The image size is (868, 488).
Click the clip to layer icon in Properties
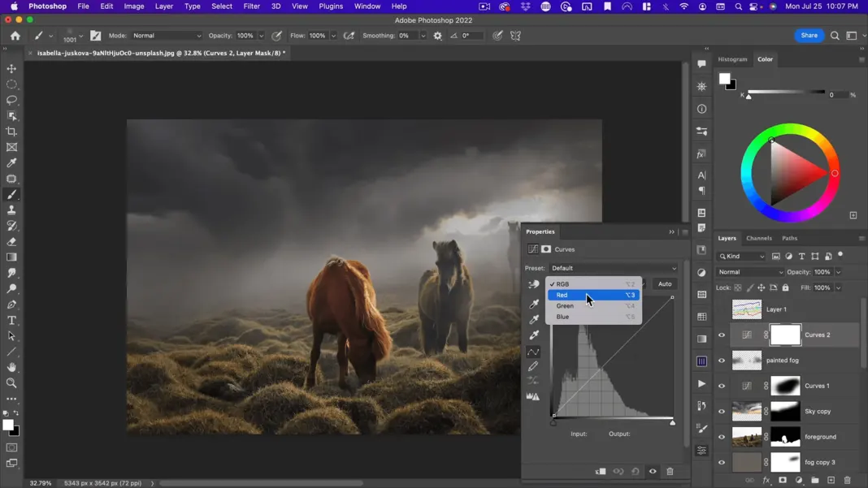click(601, 471)
